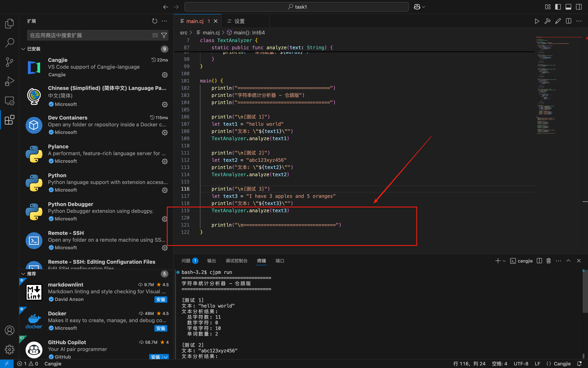Open the Source Control view
The image size is (588, 368).
(x=9, y=62)
